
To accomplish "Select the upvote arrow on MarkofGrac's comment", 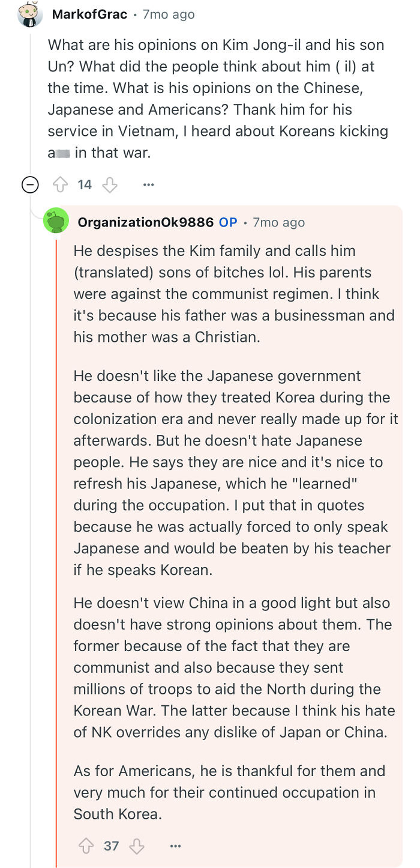I will coord(61,184).
